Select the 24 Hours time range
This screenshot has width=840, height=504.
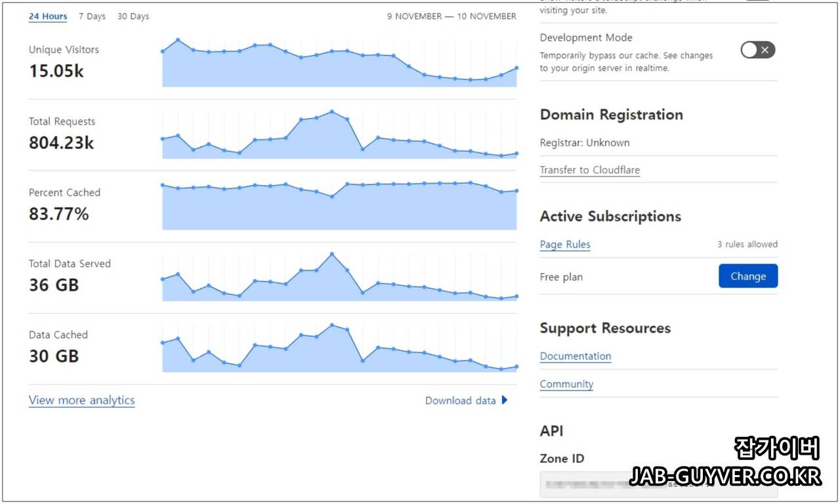(x=47, y=16)
